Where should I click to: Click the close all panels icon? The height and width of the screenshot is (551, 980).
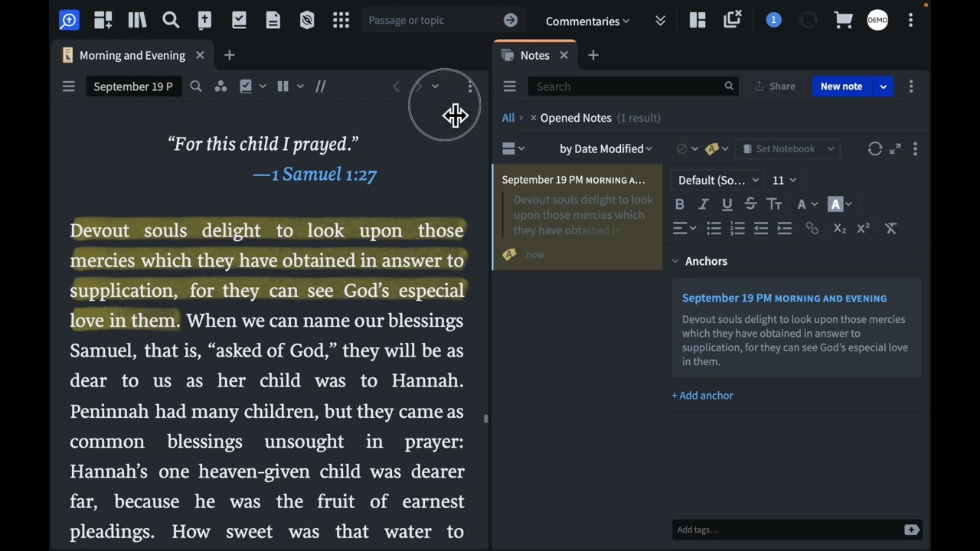point(733,20)
